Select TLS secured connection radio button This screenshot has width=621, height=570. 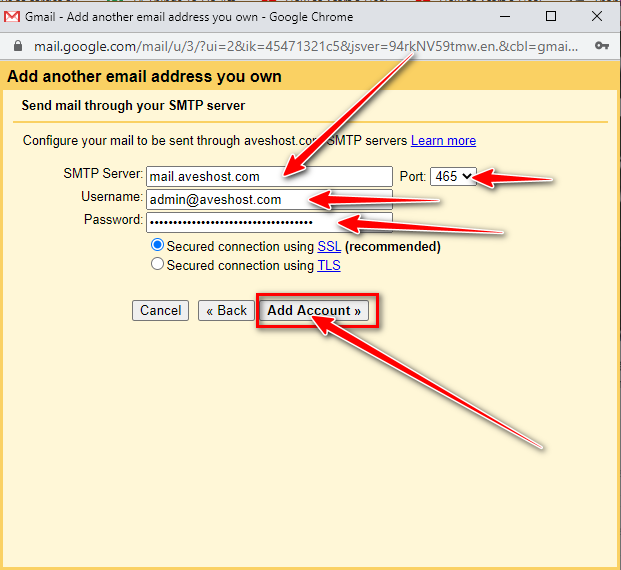(157, 264)
